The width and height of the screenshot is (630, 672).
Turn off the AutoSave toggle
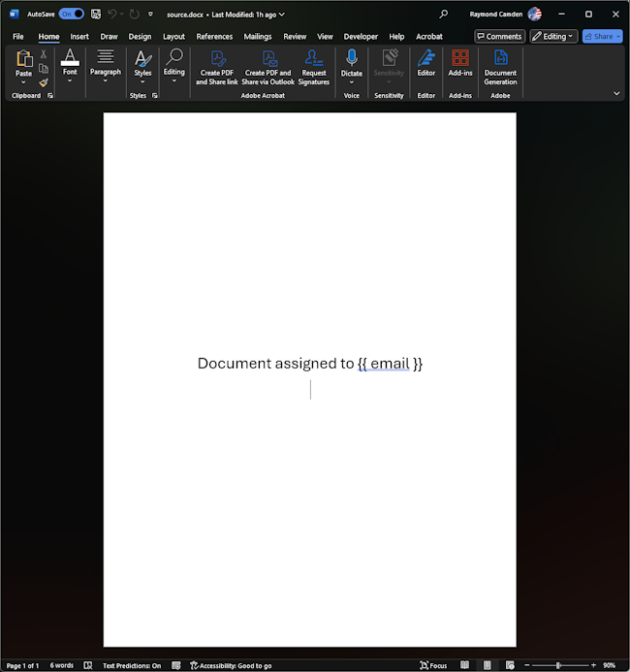point(71,15)
